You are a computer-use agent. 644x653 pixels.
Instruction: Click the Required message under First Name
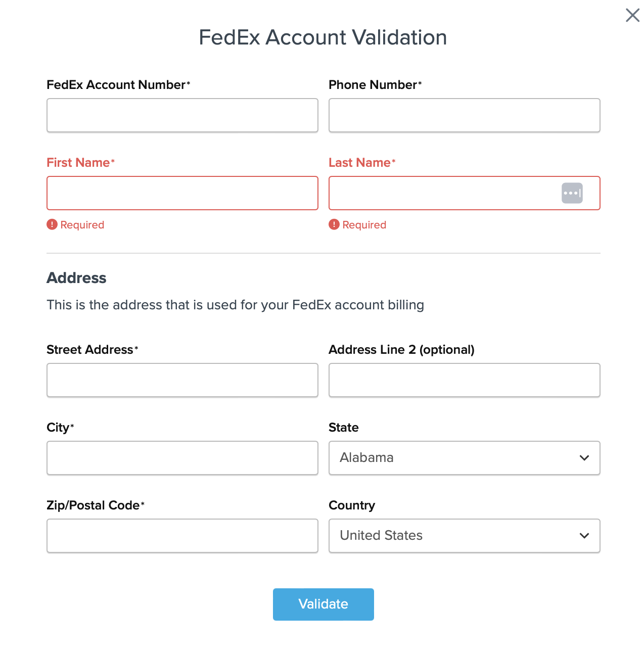click(82, 225)
